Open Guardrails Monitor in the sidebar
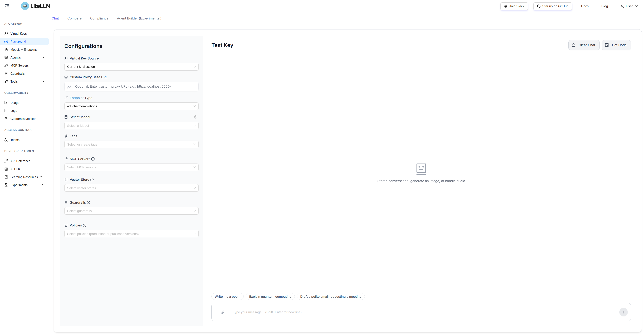The width and height of the screenshot is (644, 336). pos(24,119)
